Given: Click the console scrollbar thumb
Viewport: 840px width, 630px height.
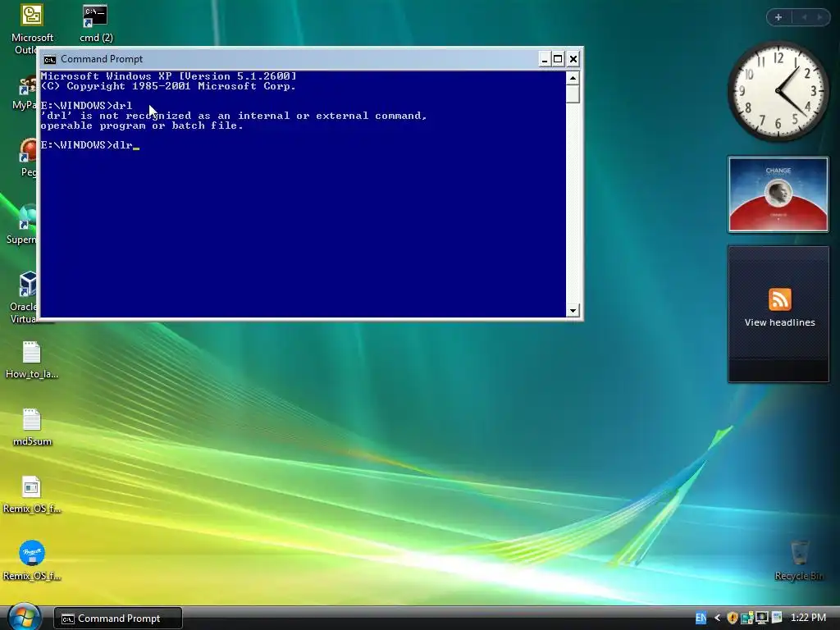Looking at the screenshot, I should [x=573, y=94].
